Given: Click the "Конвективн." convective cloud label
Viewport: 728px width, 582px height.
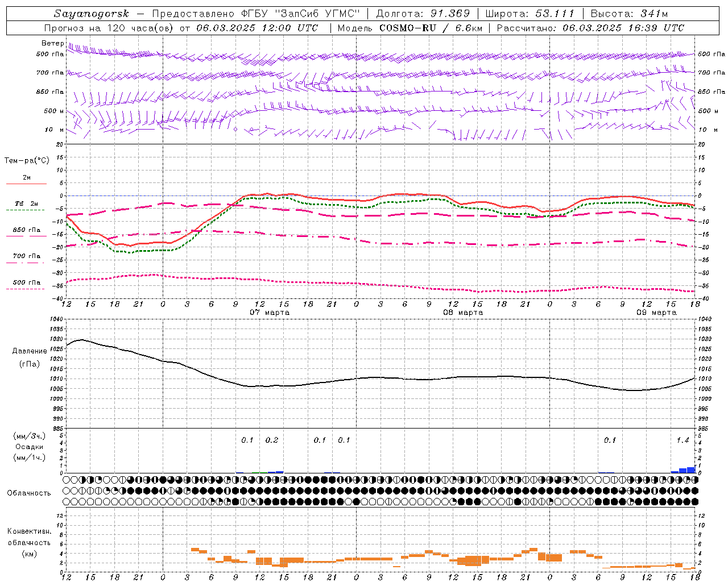Looking at the screenshot, I should point(29,531).
